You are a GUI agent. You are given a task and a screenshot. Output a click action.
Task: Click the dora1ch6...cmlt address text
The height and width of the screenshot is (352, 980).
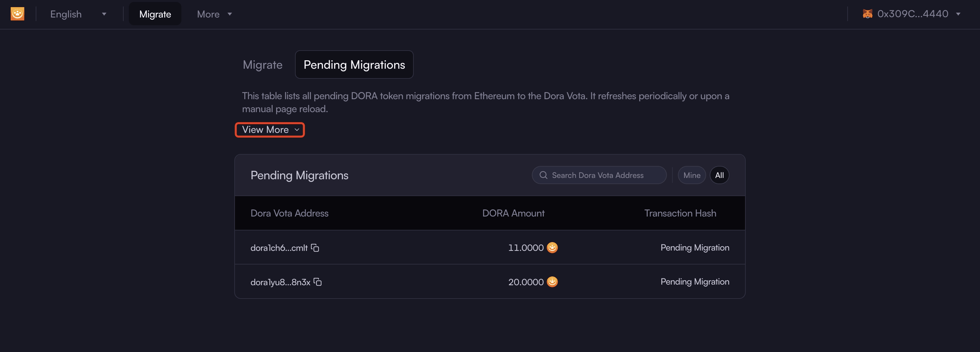279,248
